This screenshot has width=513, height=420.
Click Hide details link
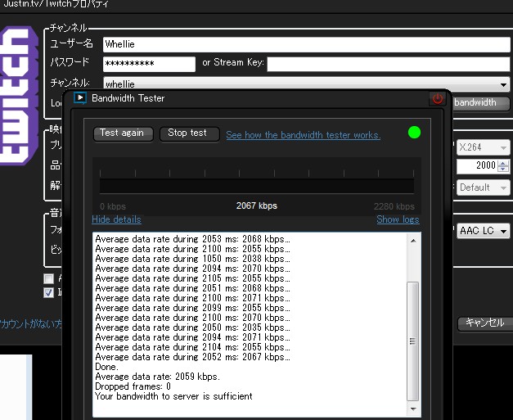116,219
